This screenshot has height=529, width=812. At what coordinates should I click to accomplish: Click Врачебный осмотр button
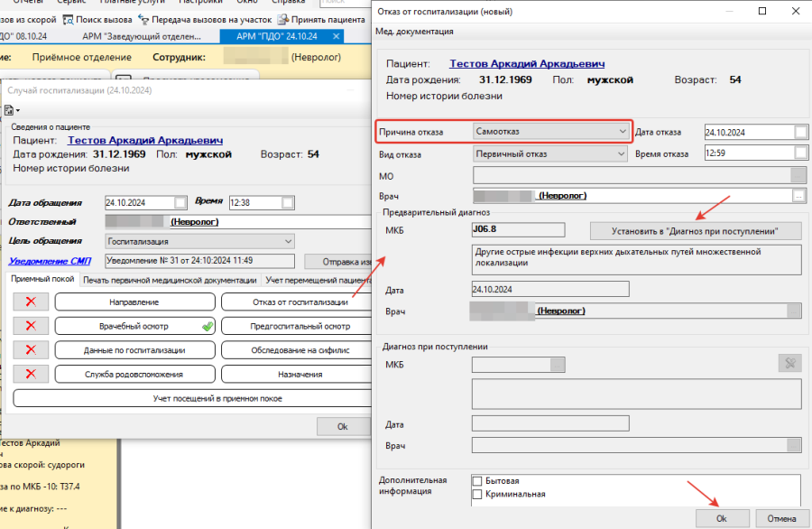pyautogui.click(x=134, y=326)
